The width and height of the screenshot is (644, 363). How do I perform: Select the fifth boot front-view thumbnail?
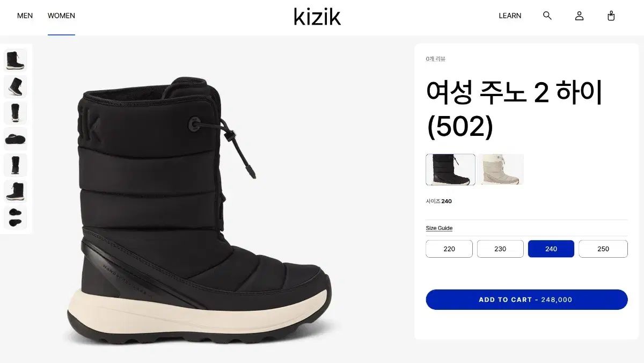click(x=15, y=165)
